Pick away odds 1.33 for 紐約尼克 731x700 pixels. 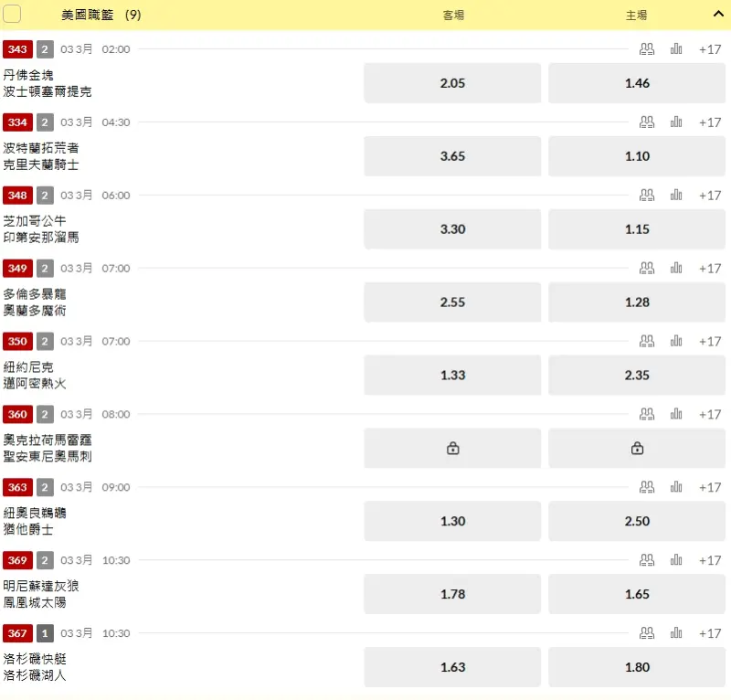click(452, 376)
